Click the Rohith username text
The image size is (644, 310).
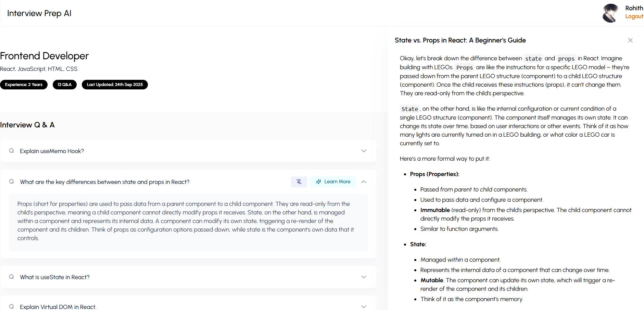point(634,8)
